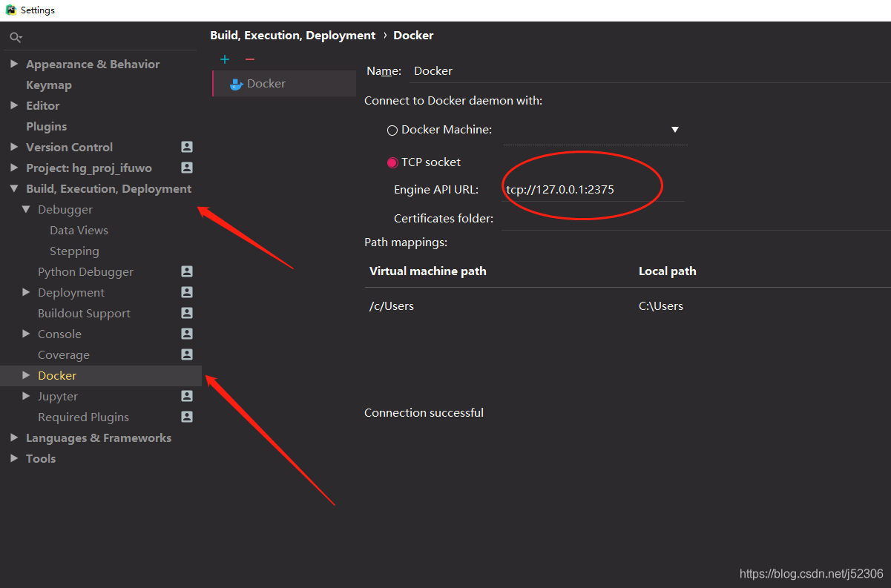Open the blog.csdn.net link
Image resolution: width=891 pixels, height=588 pixels.
[812, 573]
